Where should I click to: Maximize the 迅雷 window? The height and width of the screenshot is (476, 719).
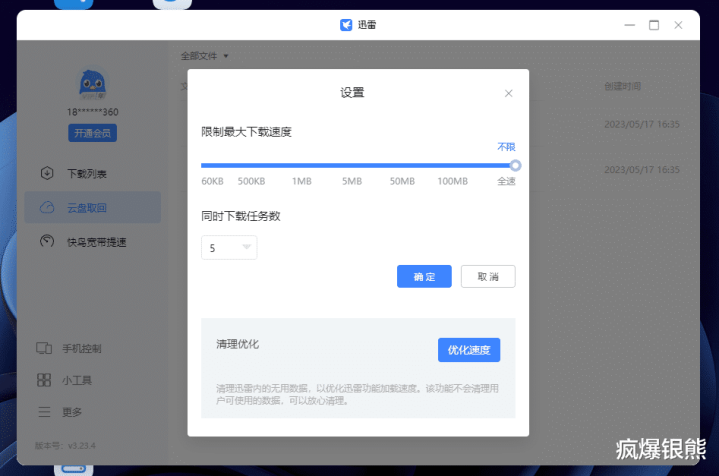tap(654, 25)
